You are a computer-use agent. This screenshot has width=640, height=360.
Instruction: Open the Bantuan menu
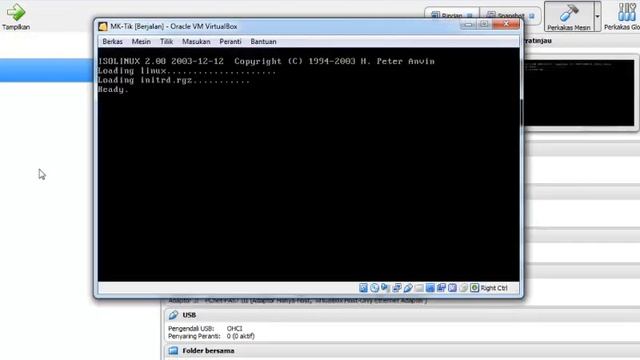pyautogui.click(x=263, y=42)
